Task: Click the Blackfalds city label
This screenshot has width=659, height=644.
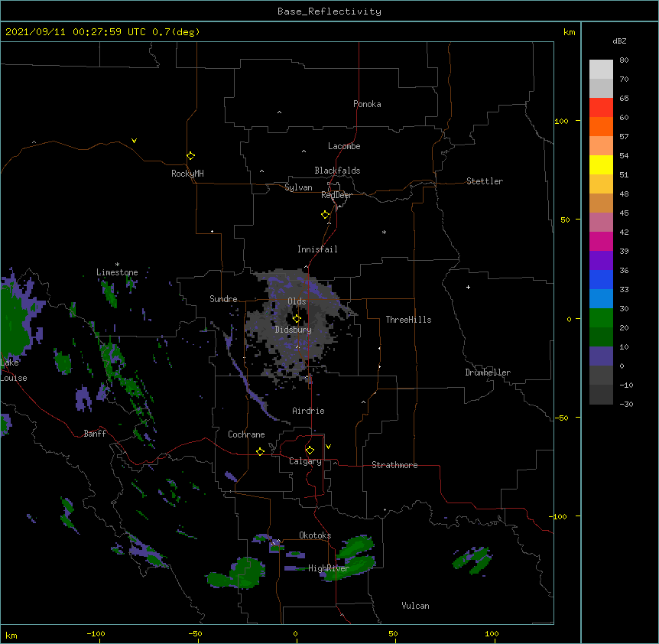Action: 337,171
